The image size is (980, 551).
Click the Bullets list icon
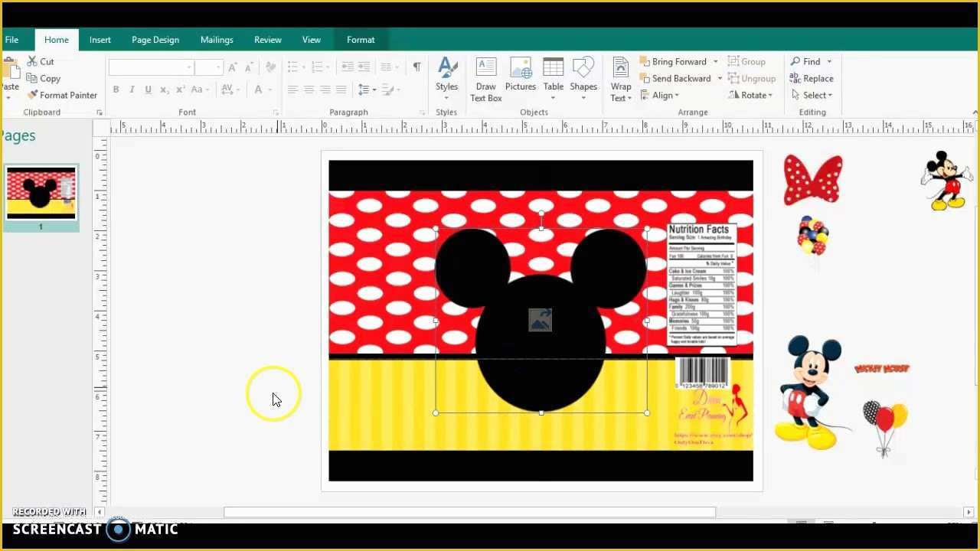pos(295,67)
